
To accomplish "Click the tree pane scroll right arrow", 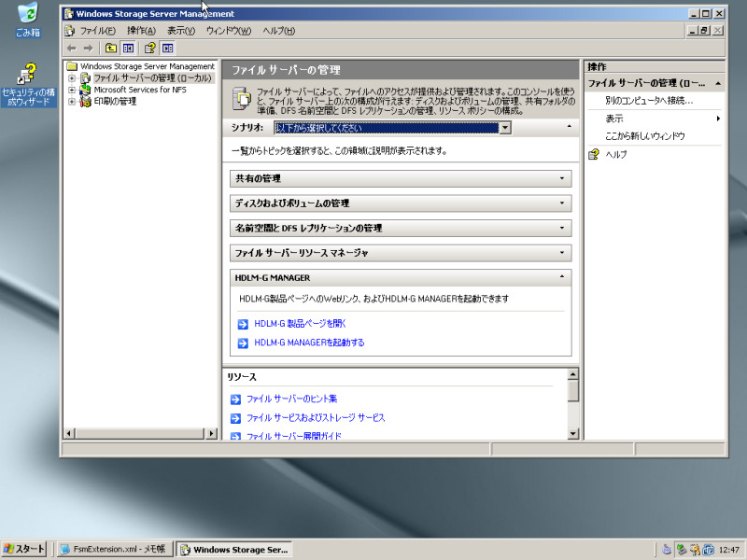I will [211, 433].
